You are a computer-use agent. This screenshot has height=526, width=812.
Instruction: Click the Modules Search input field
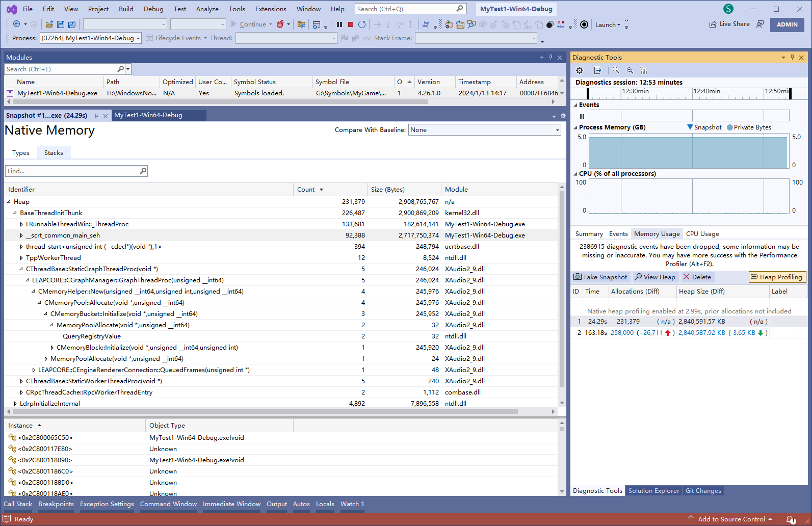point(61,69)
